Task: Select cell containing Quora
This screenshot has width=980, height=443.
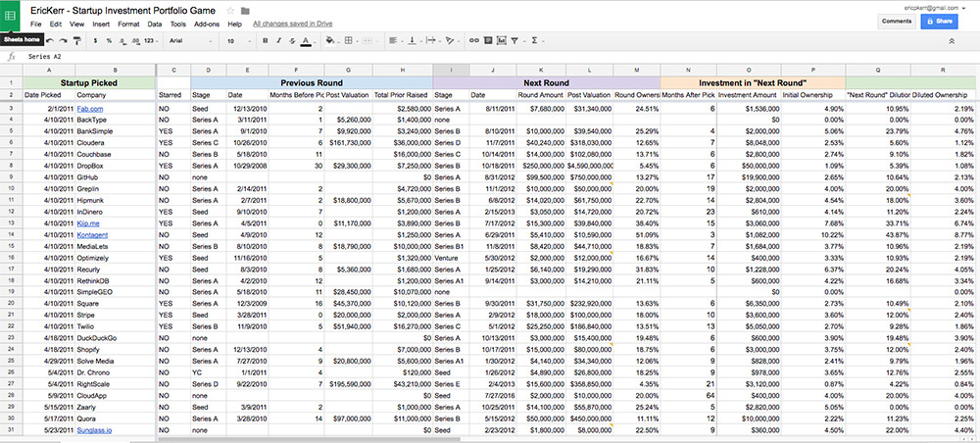Action: pyautogui.click(x=115, y=418)
